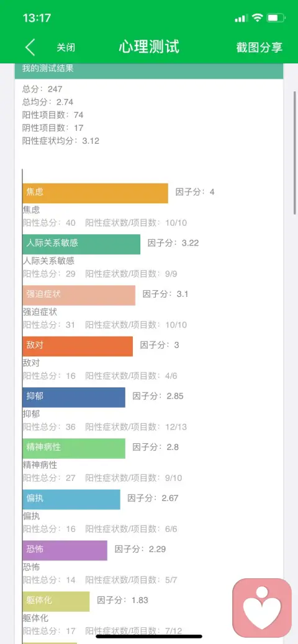
Task: Tap the Wi-Fi status icon
Action: pos(257,17)
